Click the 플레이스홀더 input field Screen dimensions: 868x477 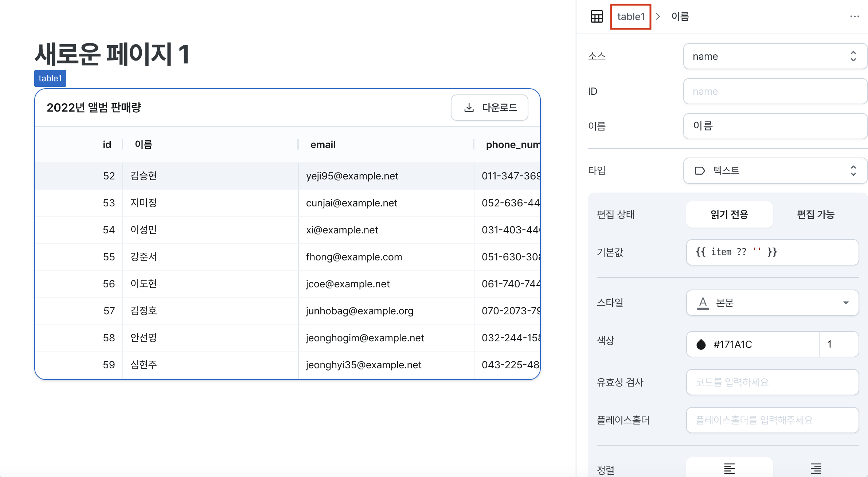[773, 420]
